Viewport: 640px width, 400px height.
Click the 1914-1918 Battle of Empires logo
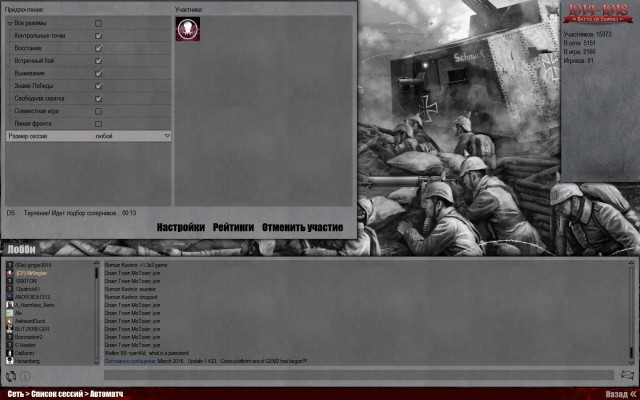pyautogui.click(x=598, y=13)
